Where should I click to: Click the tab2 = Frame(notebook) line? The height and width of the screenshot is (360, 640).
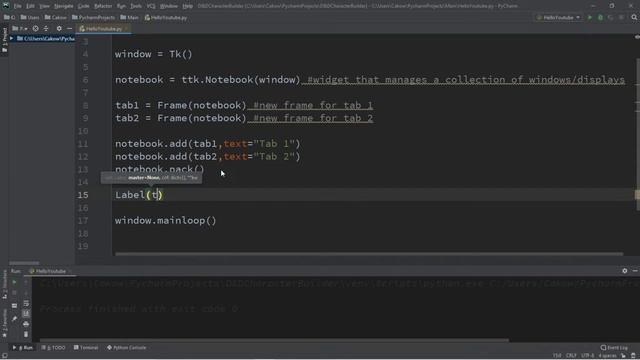181,118
